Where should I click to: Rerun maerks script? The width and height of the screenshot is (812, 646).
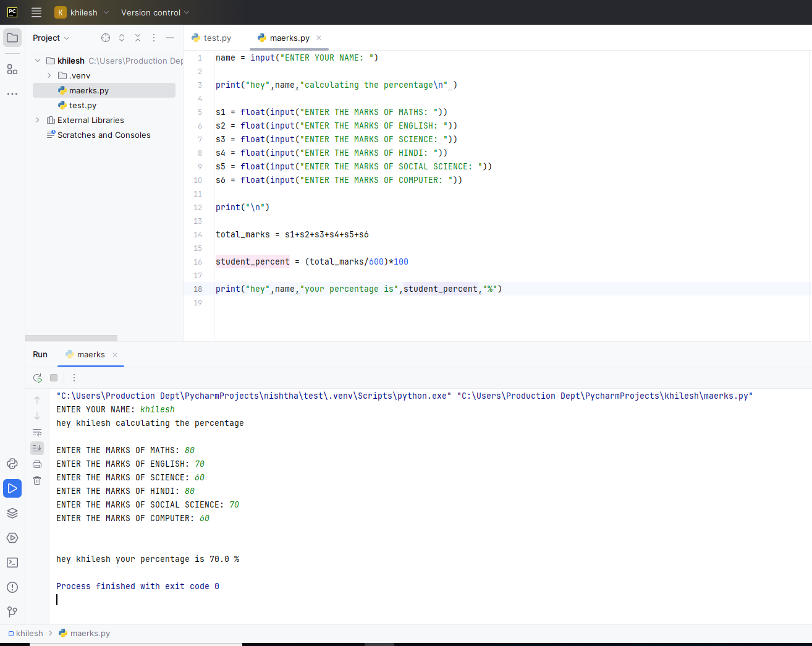click(38, 378)
